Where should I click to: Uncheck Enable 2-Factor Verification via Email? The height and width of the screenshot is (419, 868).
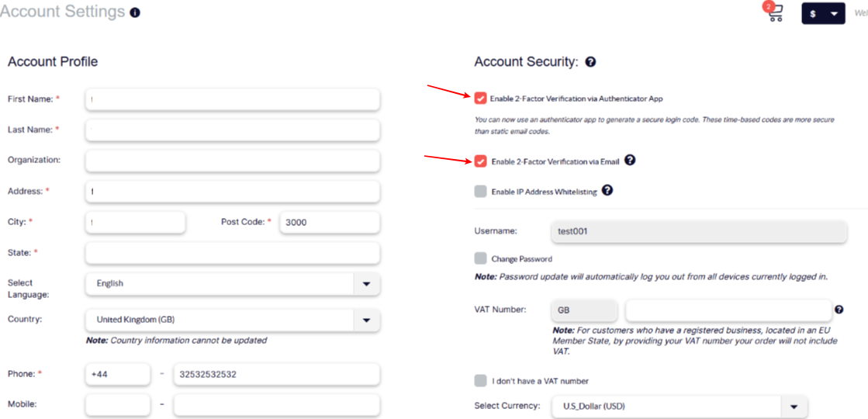[x=480, y=161]
